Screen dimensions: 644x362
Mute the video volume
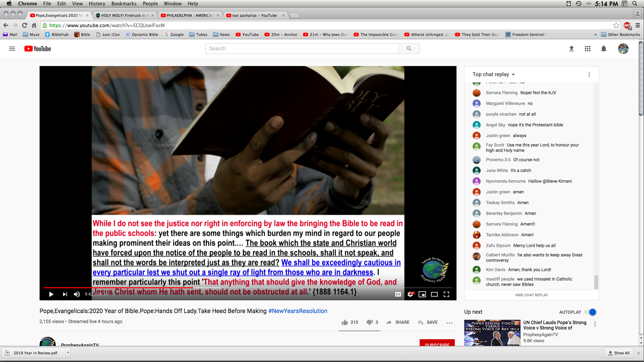[77, 294]
